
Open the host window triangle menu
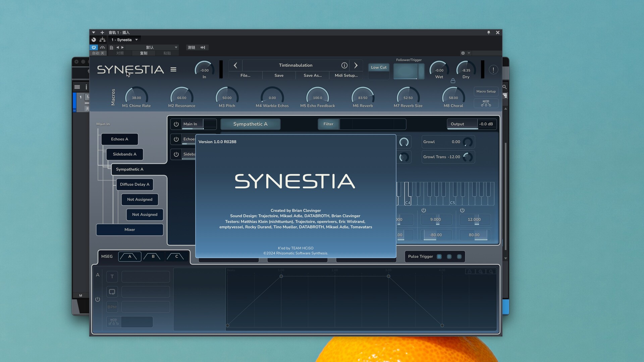click(94, 33)
